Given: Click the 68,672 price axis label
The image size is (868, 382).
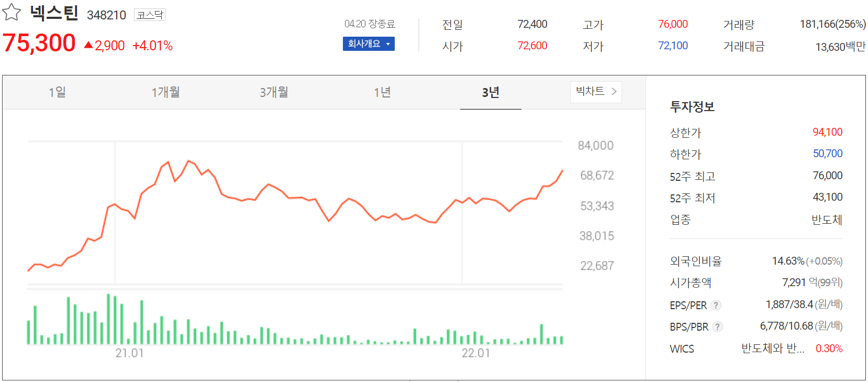Looking at the screenshot, I should (597, 176).
